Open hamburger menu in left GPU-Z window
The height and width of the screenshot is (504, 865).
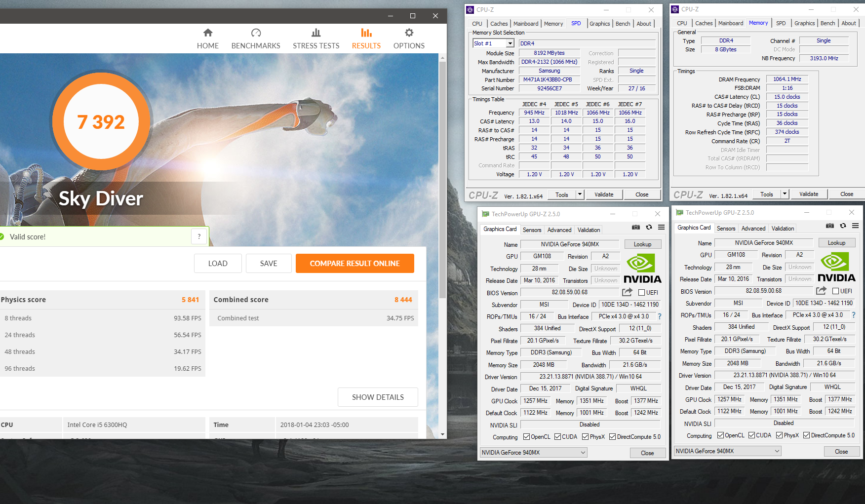coord(661,227)
